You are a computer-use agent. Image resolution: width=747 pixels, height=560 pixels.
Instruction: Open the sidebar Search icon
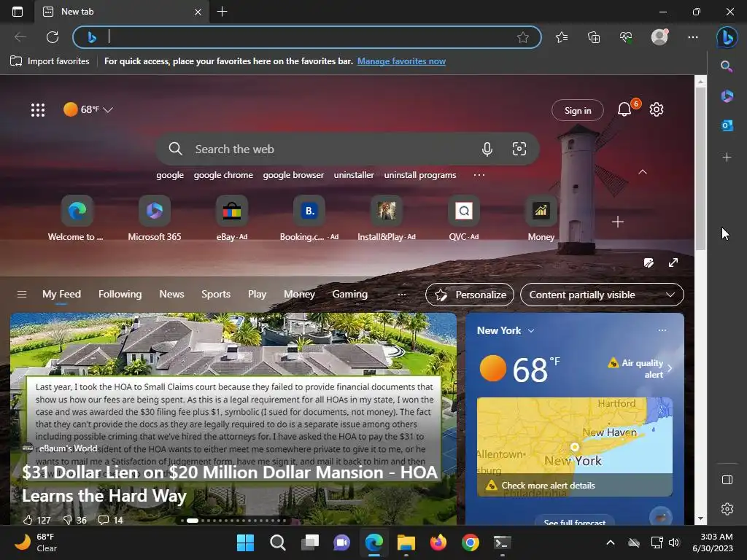[x=727, y=66]
